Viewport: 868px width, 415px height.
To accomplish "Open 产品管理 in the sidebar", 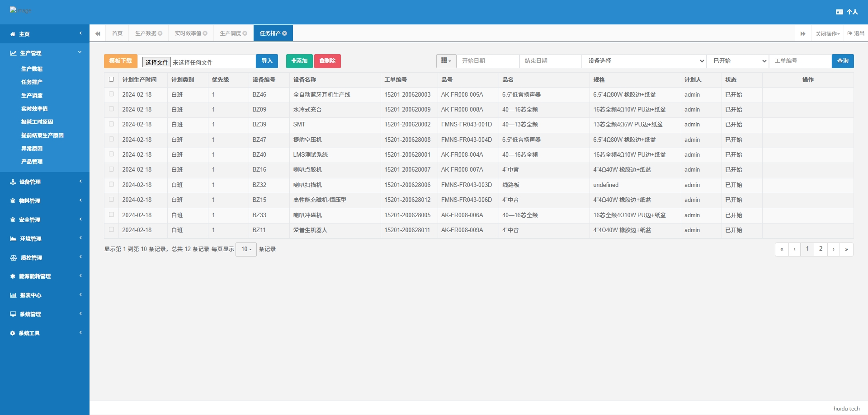I will 32,162.
